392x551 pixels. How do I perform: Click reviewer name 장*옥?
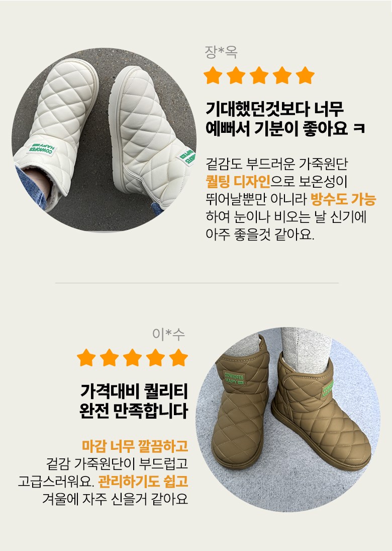(x=221, y=52)
